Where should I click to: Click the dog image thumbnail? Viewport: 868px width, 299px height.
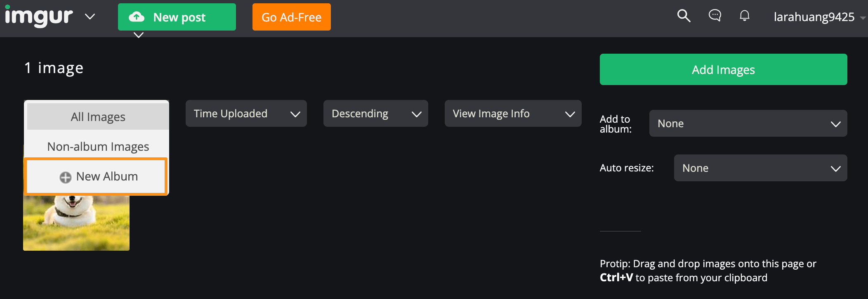pyautogui.click(x=76, y=223)
